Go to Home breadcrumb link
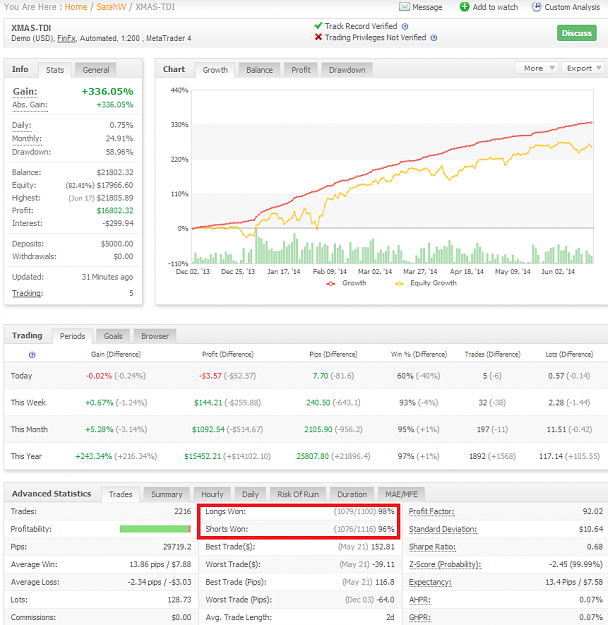This screenshot has height=625, width=608. click(76, 7)
